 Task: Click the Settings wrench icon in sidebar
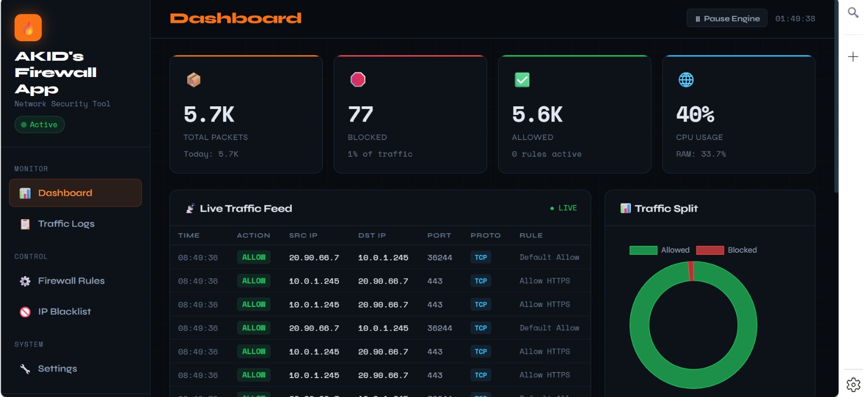click(25, 369)
